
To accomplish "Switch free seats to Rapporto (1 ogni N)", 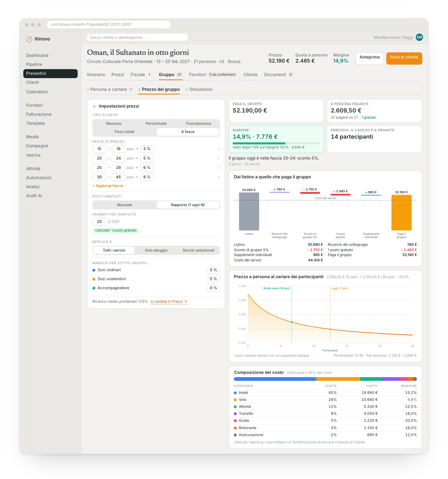I will coord(188,205).
